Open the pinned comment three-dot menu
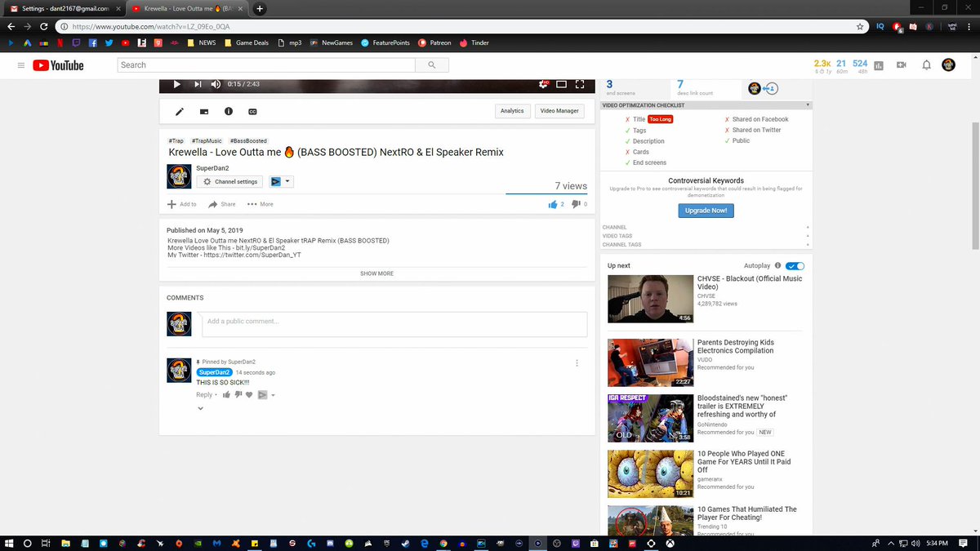This screenshot has height=551, width=980. pyautogui.click(x=577, y=363)
